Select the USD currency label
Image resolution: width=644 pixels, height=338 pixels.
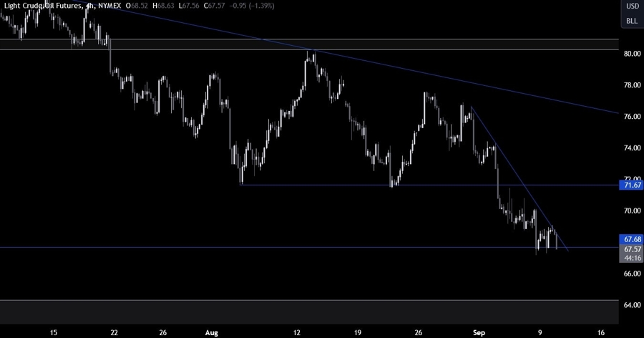pos(632,6)
